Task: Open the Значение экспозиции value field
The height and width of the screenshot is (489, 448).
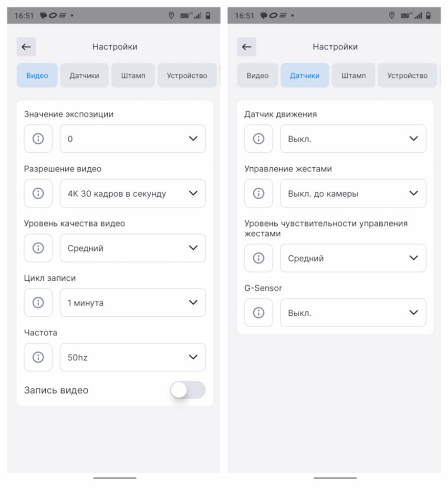Action: [x=133, y=139]
